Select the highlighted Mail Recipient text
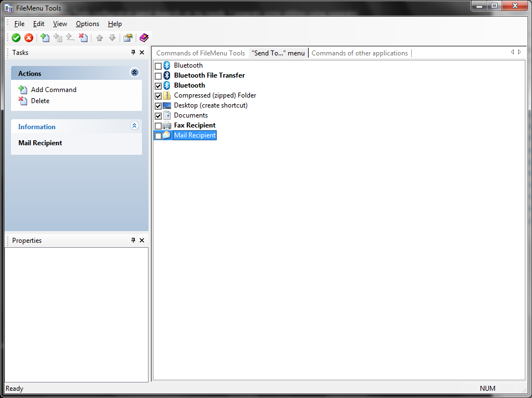Screen dimensions: 532x398 pos(195,135)
